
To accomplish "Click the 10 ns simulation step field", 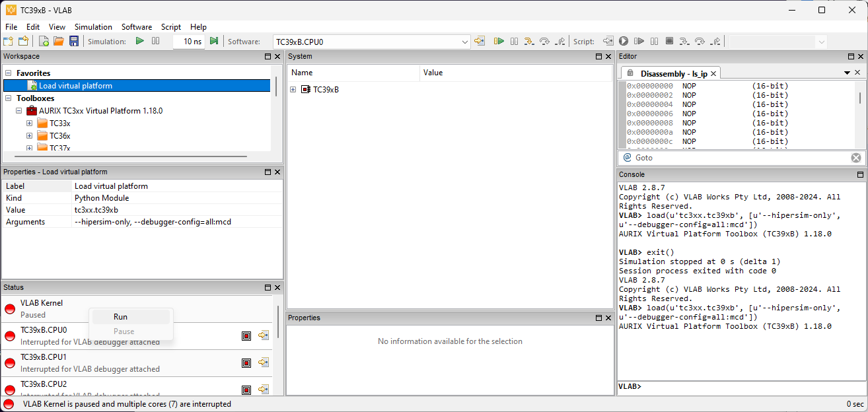I will 190,42.
